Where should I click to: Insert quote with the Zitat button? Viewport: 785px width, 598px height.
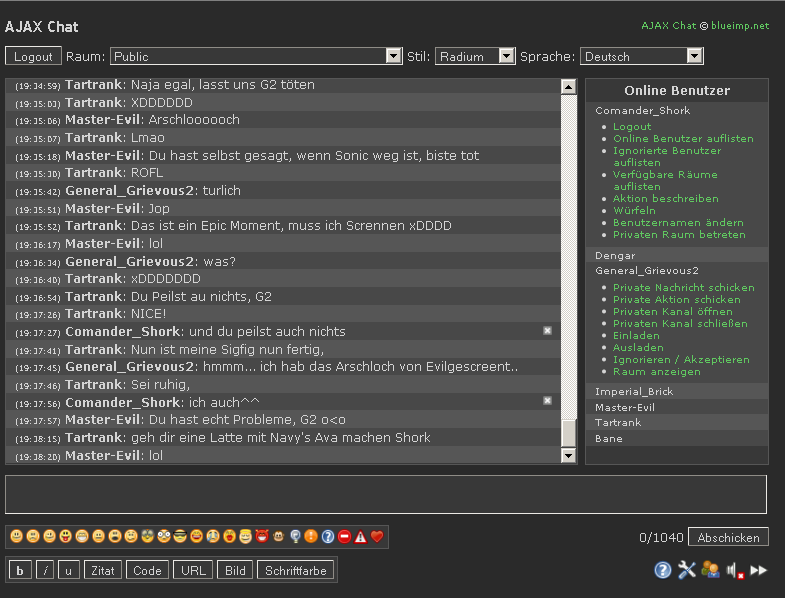103,570
